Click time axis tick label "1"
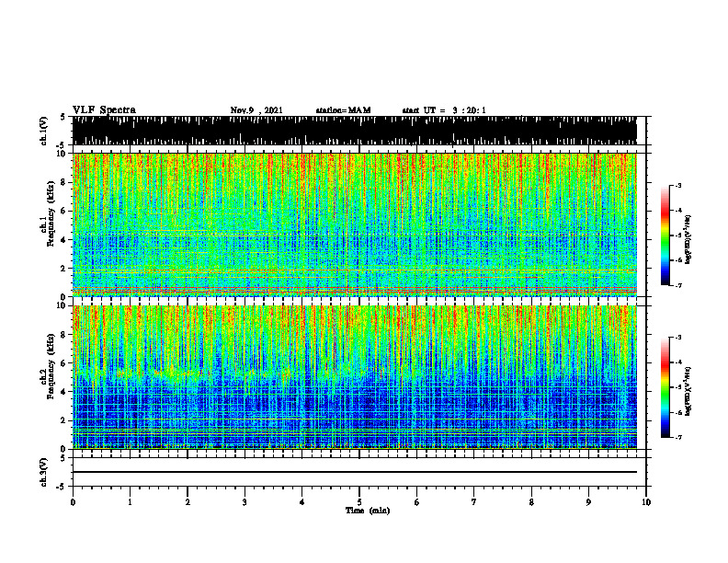This screenshot has width=728, height=563. click(x=130, y=502)
